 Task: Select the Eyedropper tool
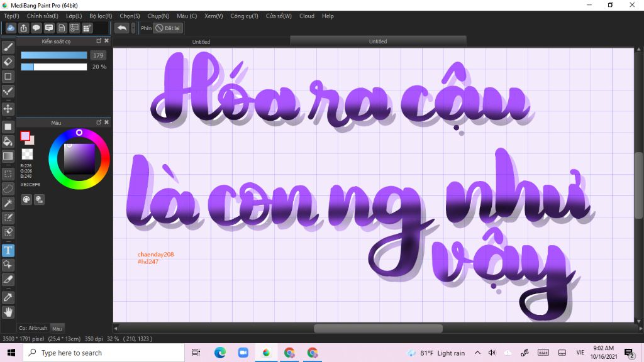8,297
